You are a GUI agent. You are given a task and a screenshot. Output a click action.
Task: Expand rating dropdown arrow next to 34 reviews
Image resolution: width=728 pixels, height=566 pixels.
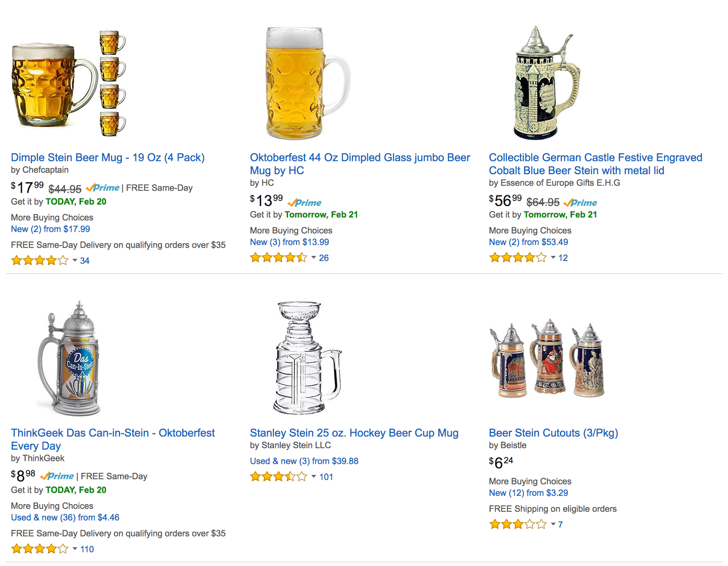click(75, 260)
